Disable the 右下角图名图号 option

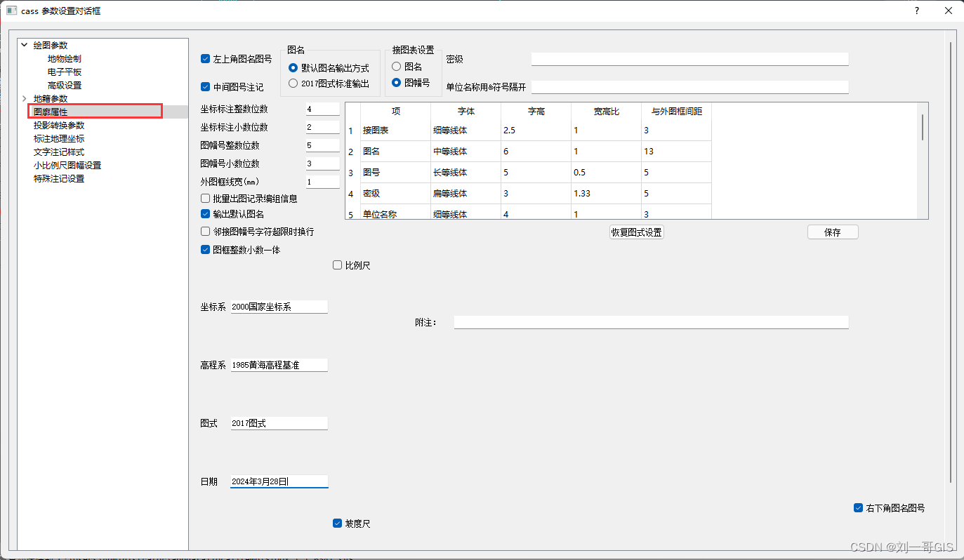click(x=858, y=507)
